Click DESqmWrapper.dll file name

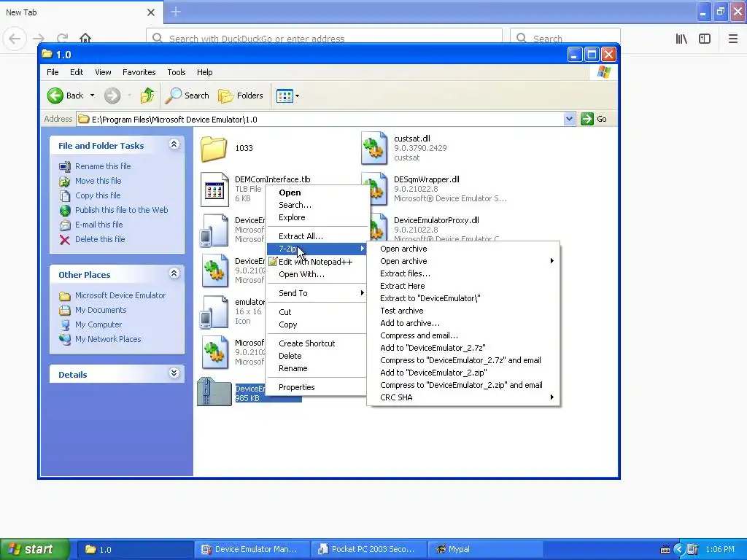426,179
